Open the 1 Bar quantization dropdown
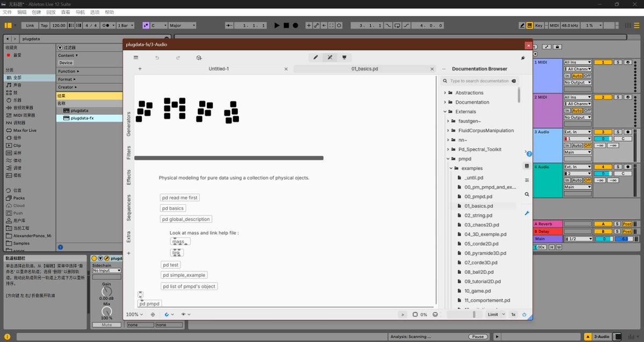 tap(126, 25)
